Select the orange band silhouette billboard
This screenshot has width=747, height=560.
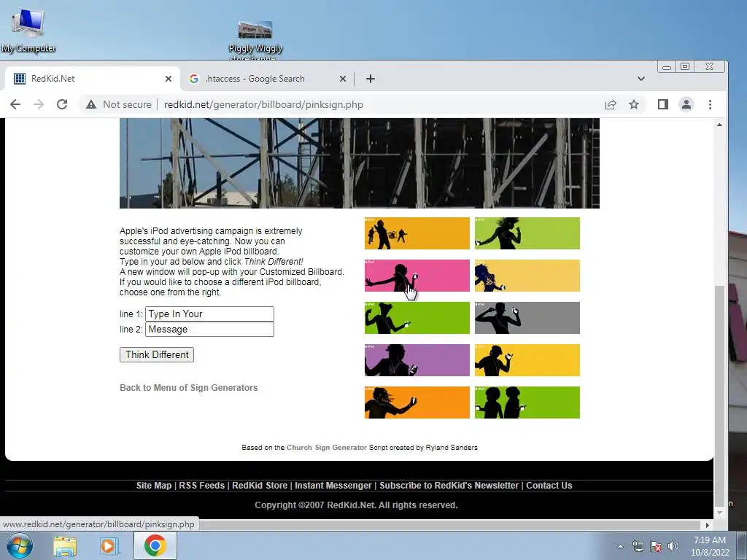[417, 233]
